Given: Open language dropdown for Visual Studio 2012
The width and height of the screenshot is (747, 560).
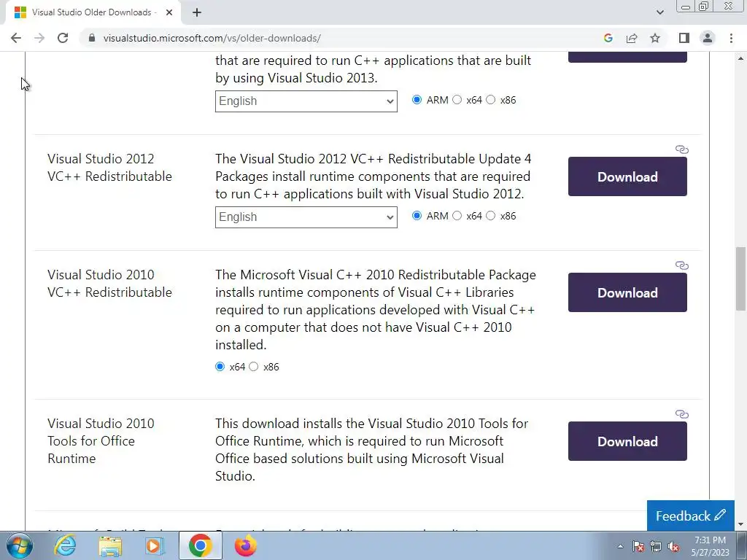Looking at the screenshot, I should (306, 217).
